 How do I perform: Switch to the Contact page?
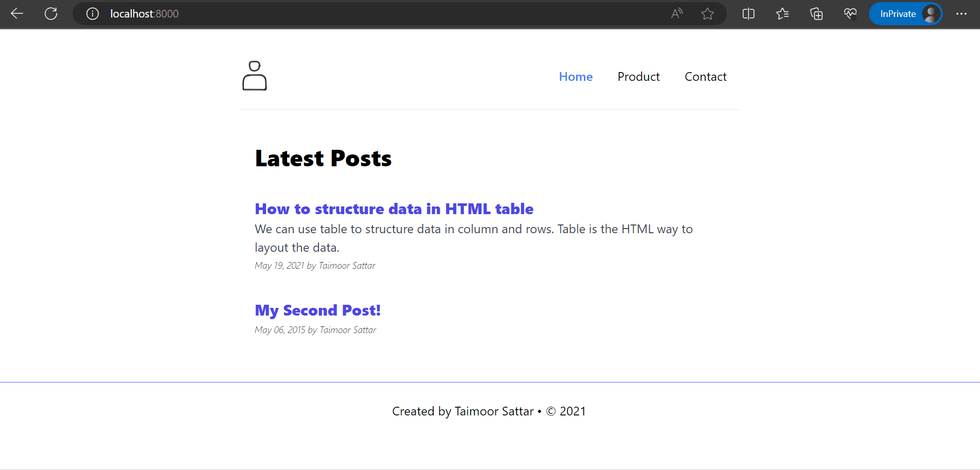point(705,76)
